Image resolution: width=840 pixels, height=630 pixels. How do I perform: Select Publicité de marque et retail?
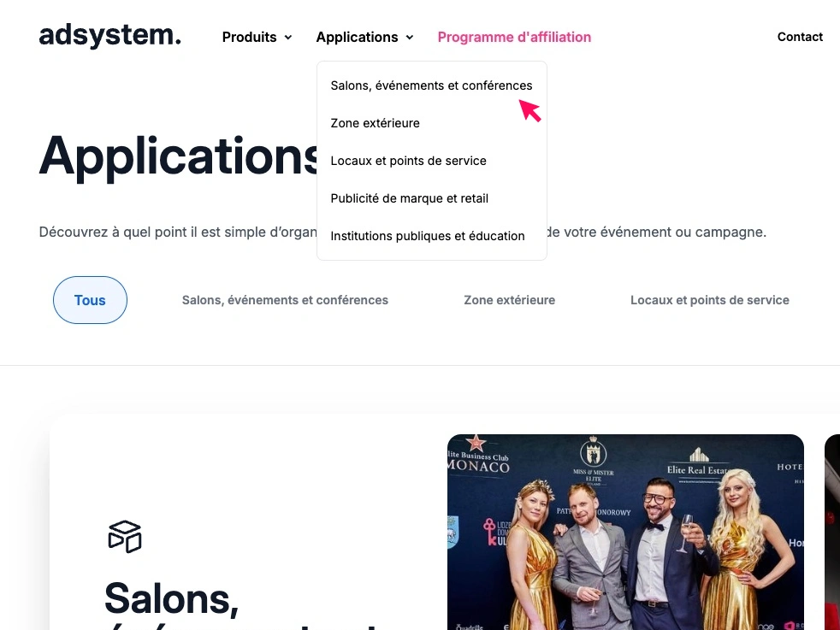coord(409,198)
